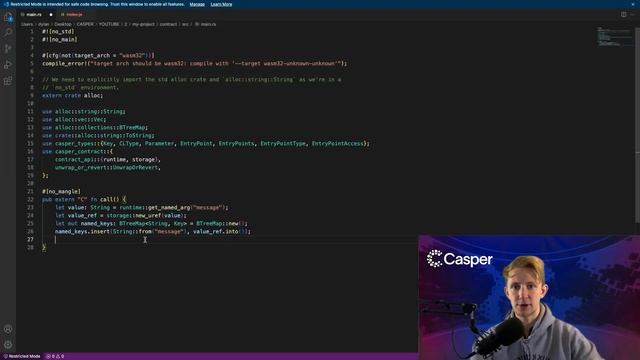Click the Users breadcrumb segment
The height and width of the screenshot is (360, 640).
click(x=27, y=24)
